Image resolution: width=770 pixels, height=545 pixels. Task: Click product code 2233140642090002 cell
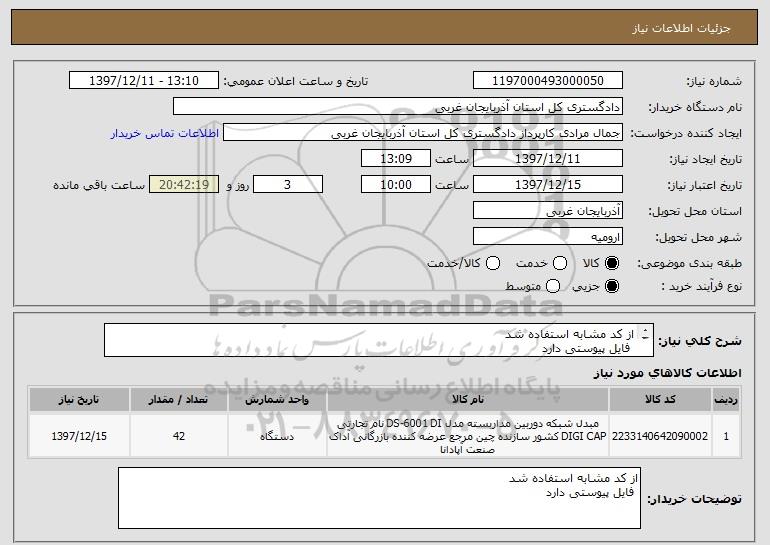(660, 436)
